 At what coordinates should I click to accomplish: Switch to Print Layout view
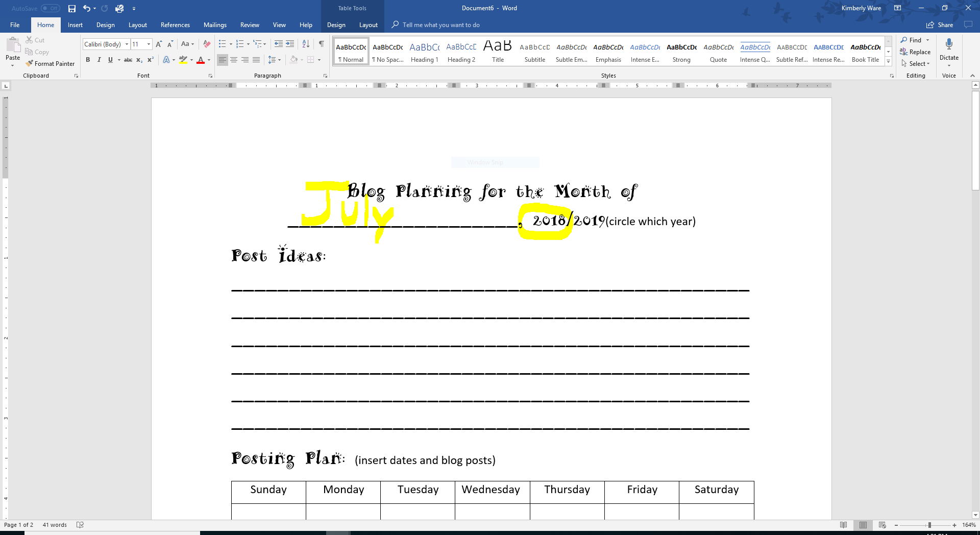coord(863,525)
